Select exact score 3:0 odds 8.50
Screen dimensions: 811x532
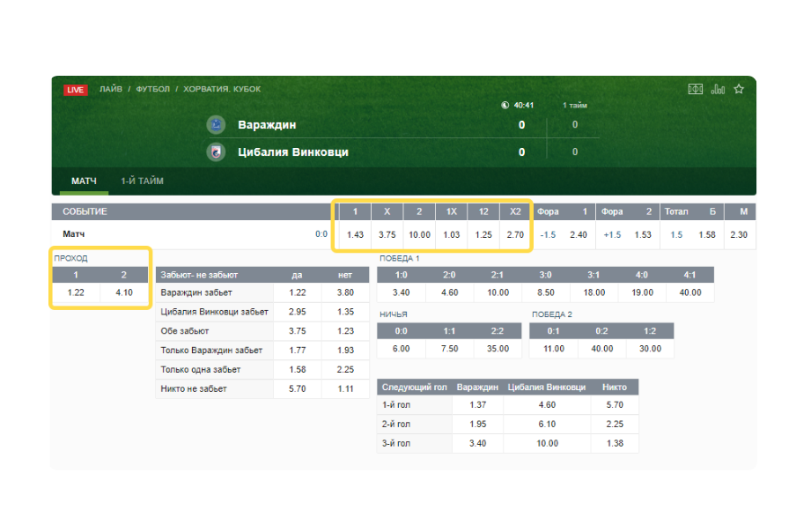[546, 293]
